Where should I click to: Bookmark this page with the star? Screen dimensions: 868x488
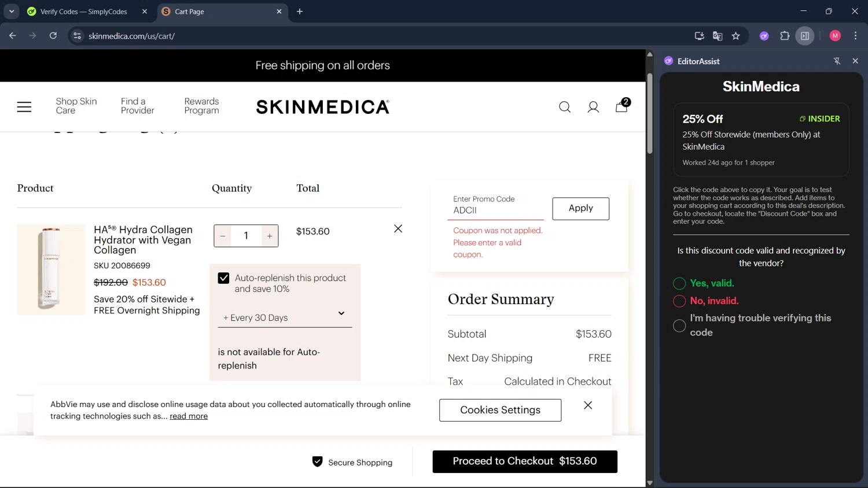(x=735, y=36)
